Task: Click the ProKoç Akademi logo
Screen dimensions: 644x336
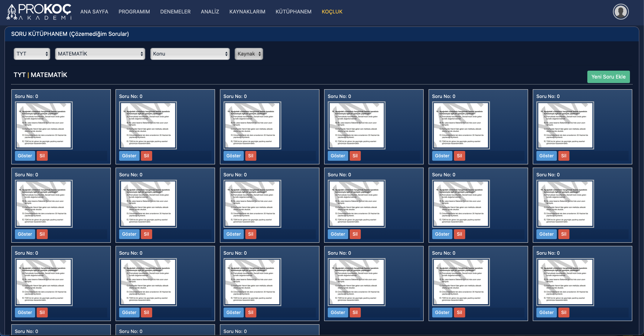Action: (39, 12)
